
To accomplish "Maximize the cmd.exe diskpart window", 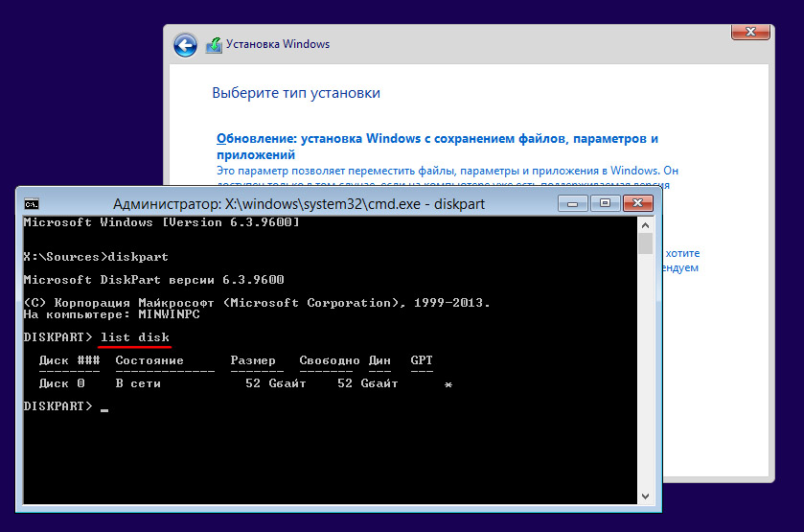I will coord(605,203).
